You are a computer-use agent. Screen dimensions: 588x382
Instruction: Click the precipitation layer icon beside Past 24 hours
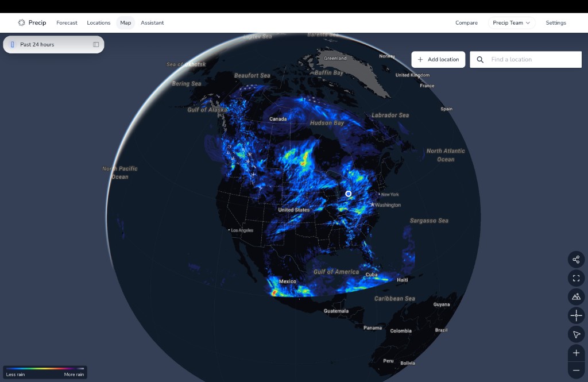pos(13,45)
